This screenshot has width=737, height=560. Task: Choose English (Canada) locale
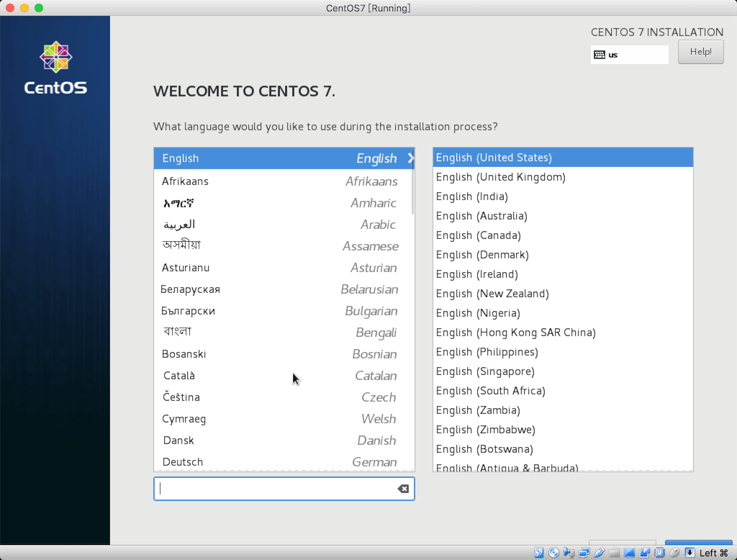pos(563,235)
